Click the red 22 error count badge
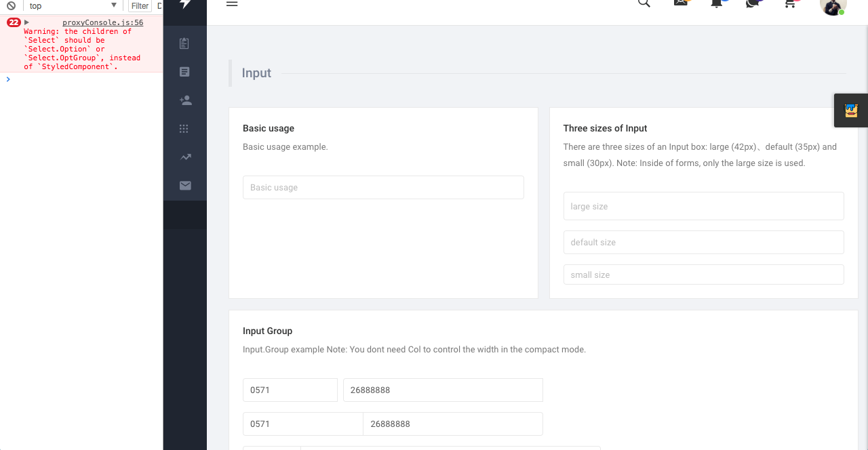This screenshot has height=450, width=868. [x=14, y=22]
